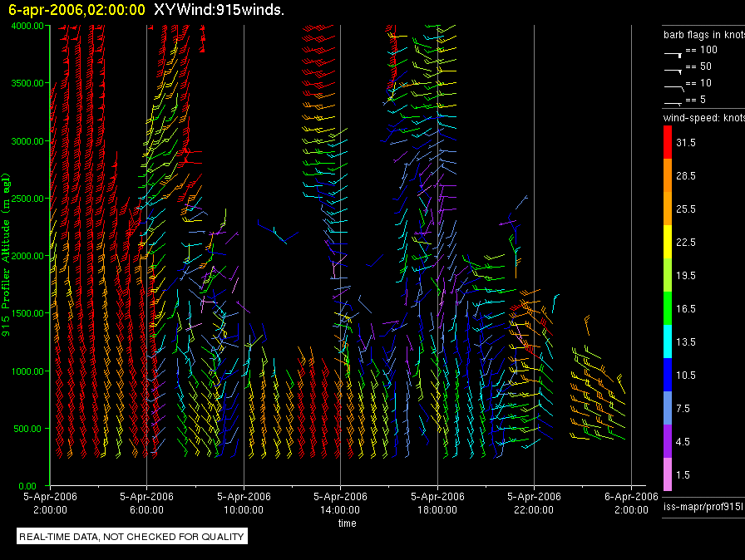
Task: Select the red 31.5 knots color swatch
Action: click(668, 143)
